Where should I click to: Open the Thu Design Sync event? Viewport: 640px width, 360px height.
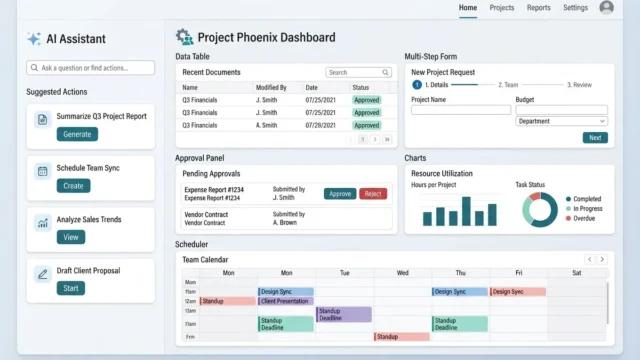[x=460, y=291]
